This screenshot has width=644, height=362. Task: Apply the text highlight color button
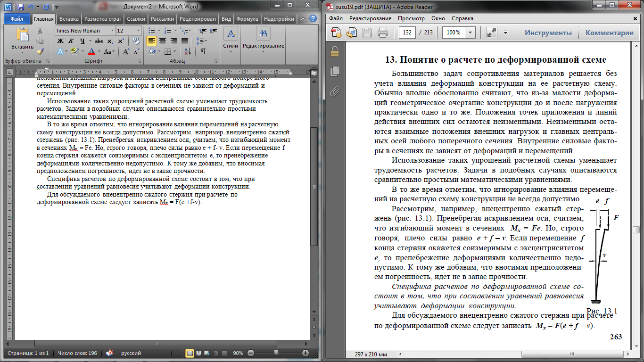74,51
